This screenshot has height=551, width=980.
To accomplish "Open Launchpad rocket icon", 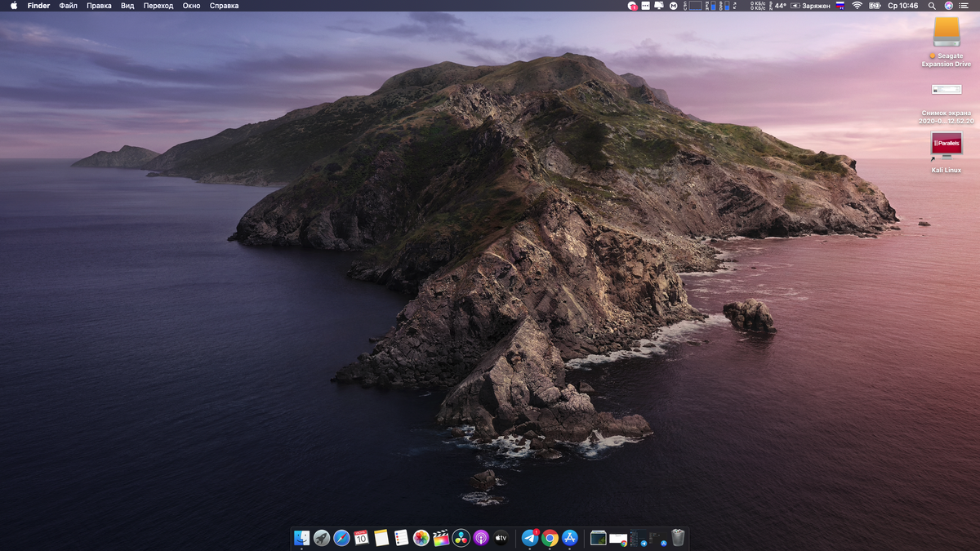I will (322, 538).
